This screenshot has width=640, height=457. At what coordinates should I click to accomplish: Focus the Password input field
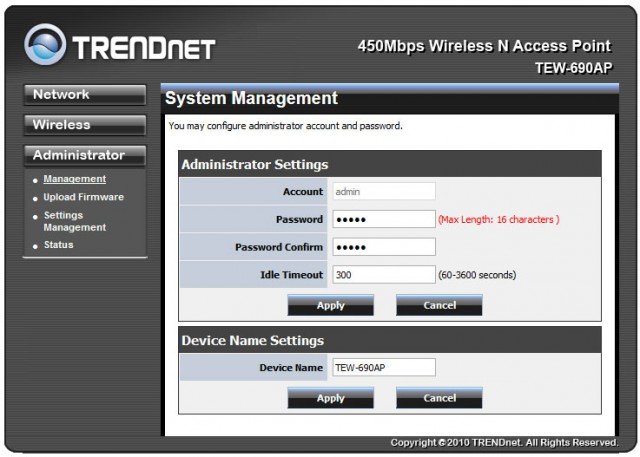(x=383, y=219)
